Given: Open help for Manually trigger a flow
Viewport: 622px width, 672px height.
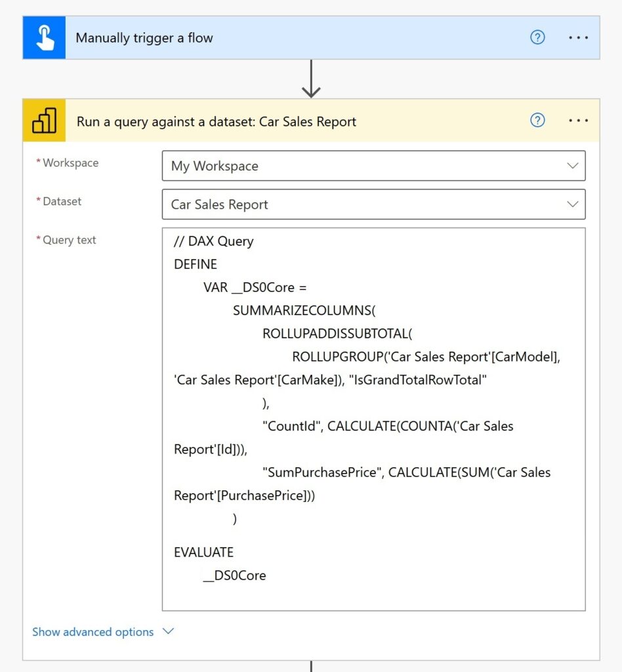Looking at the screenshot, I should pyautogui.click(x=537, y=37).
